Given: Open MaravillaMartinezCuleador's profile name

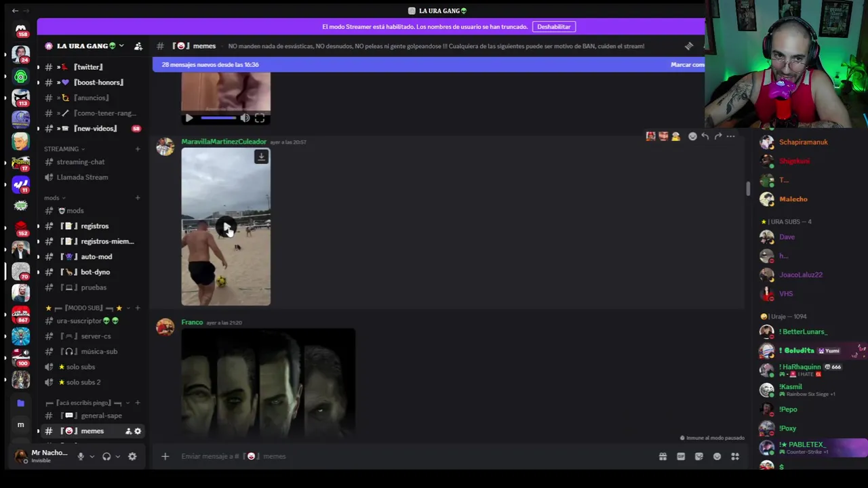Looking at the screenshot, I should click(224, 142).
